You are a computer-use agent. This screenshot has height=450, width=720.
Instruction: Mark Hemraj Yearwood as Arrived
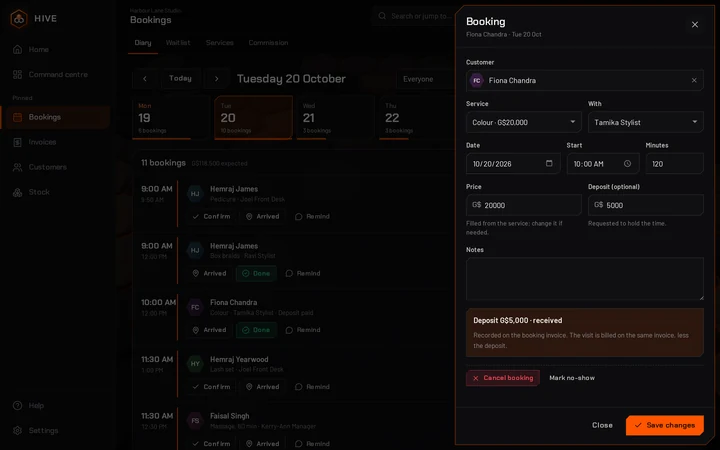click(263, 387)
